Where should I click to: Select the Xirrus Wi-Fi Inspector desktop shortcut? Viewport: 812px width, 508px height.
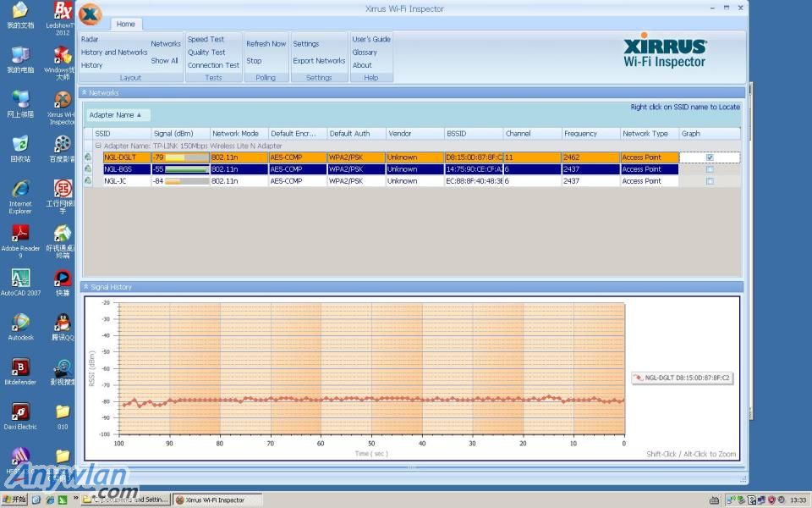coord(63,108)
